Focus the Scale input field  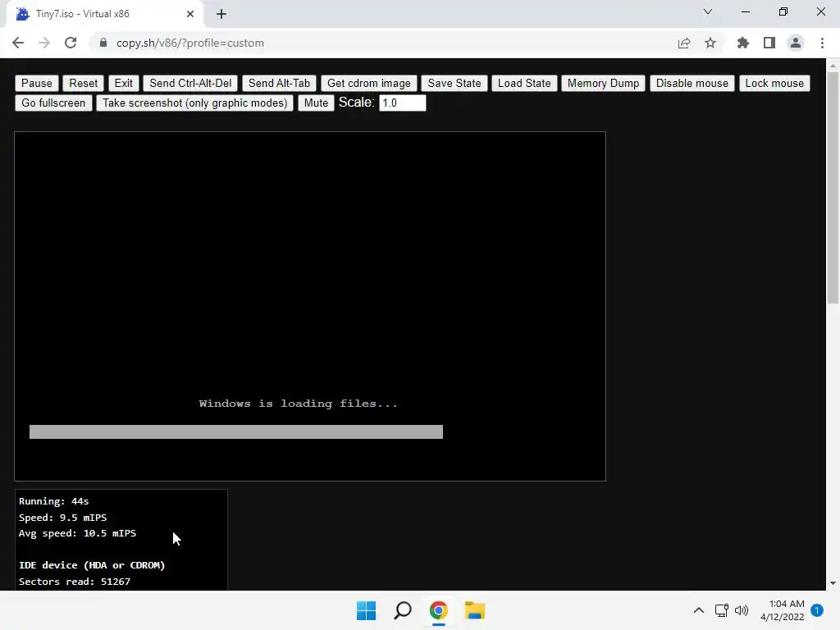point(402,103)
